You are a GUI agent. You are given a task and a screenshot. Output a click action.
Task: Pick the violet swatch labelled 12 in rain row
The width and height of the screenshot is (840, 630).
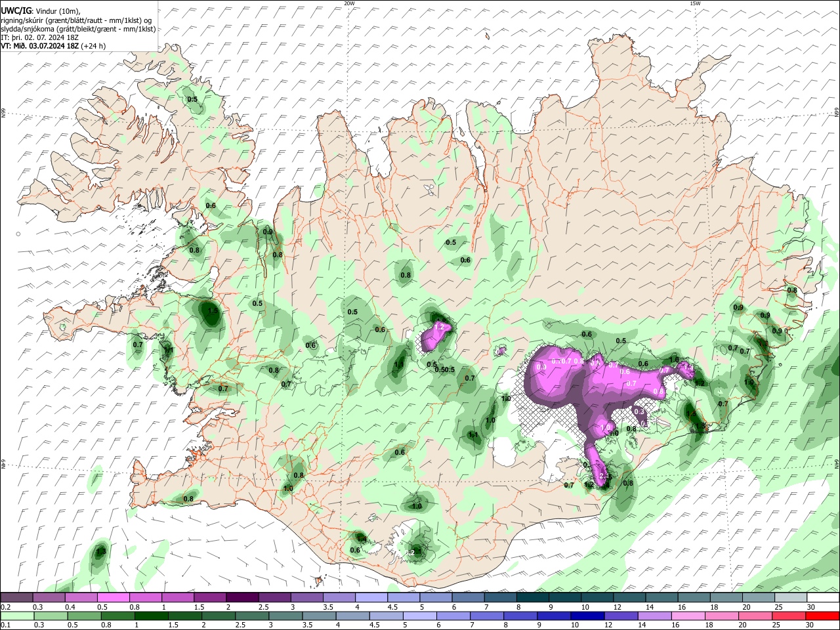[x=621, y=616]
